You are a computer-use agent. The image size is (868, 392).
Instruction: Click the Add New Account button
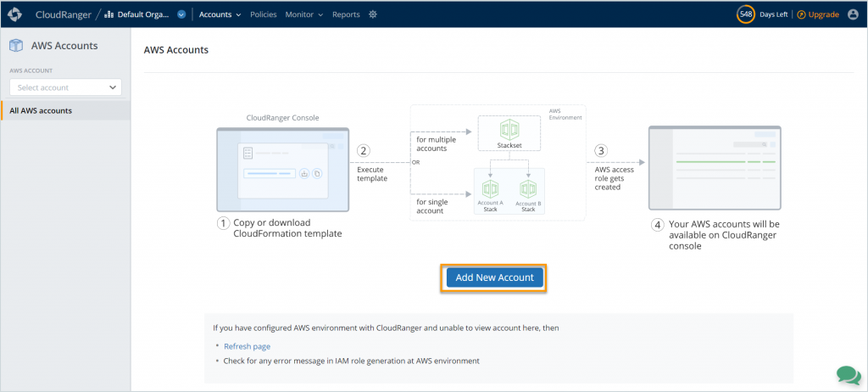click(494, 277)
